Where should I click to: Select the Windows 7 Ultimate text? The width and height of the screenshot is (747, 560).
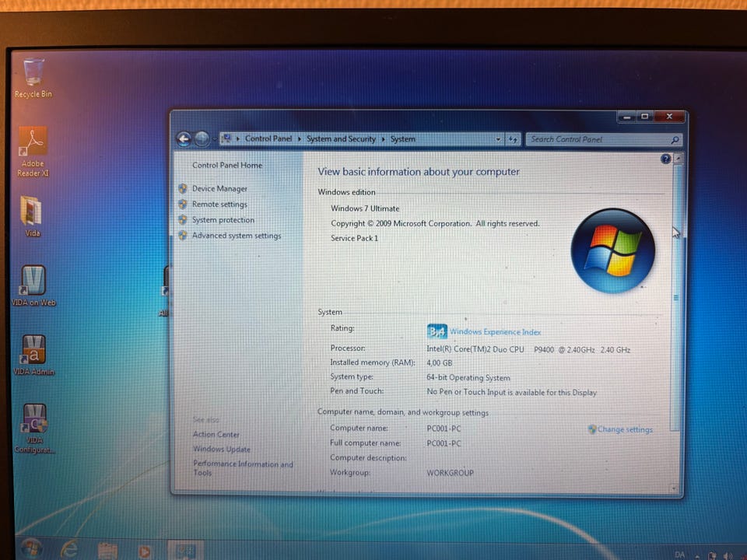365,208
